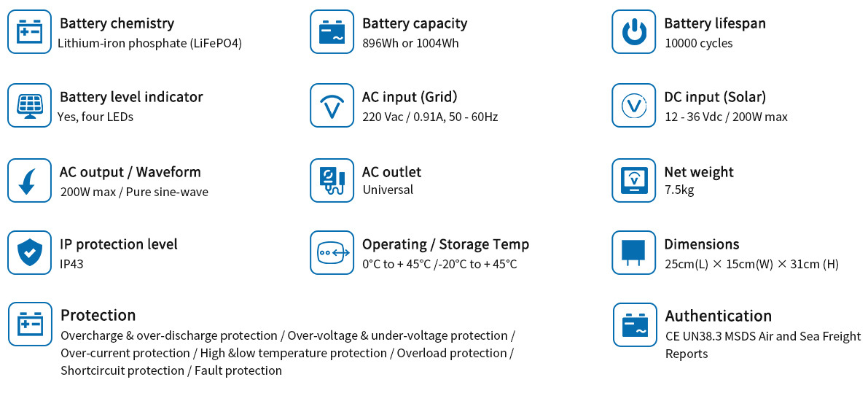This screenshot has width=868, height=393.
Task: Click the AC output / Waveform arrow icon
Action: coord(29,180)
